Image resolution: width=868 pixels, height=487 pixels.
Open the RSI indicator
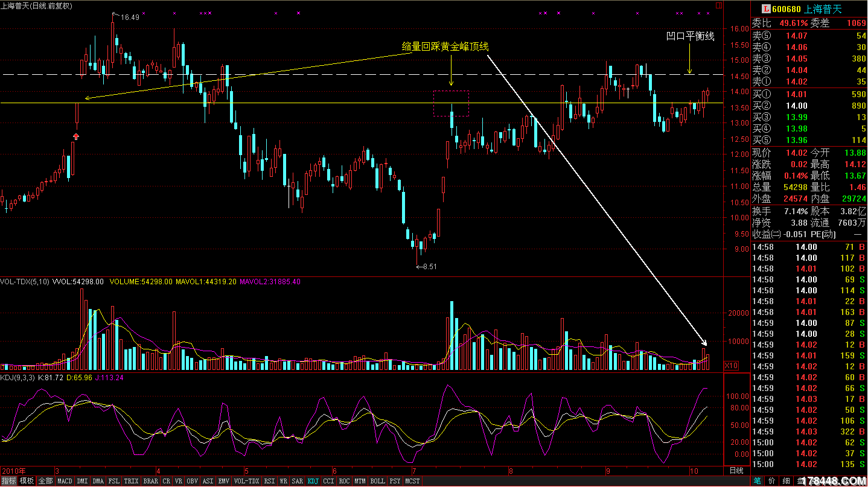click(269, 482)
